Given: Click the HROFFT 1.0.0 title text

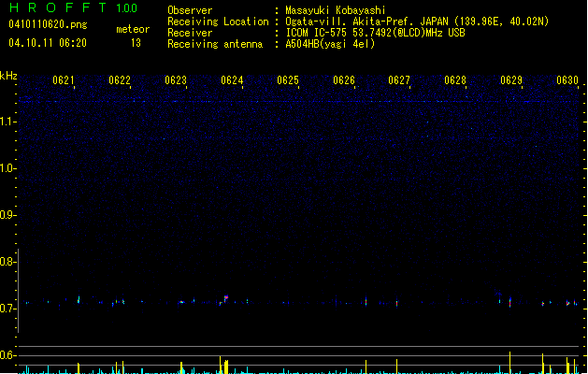Looking at the screenshot, I should [73, 7].
